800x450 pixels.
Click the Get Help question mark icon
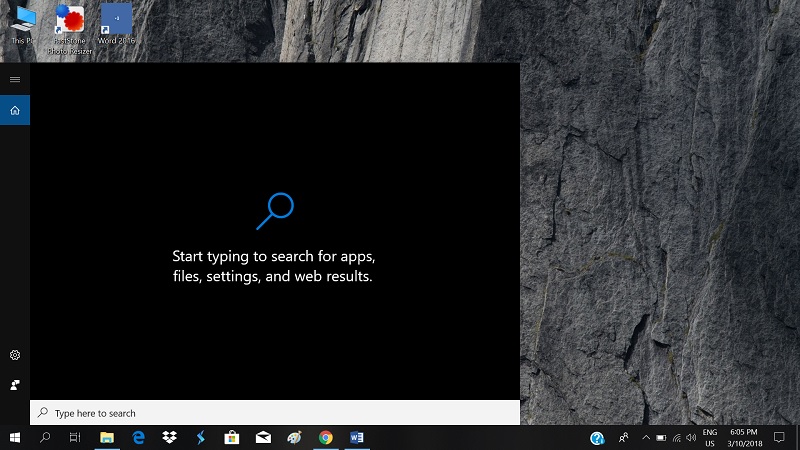coord(597,438)
